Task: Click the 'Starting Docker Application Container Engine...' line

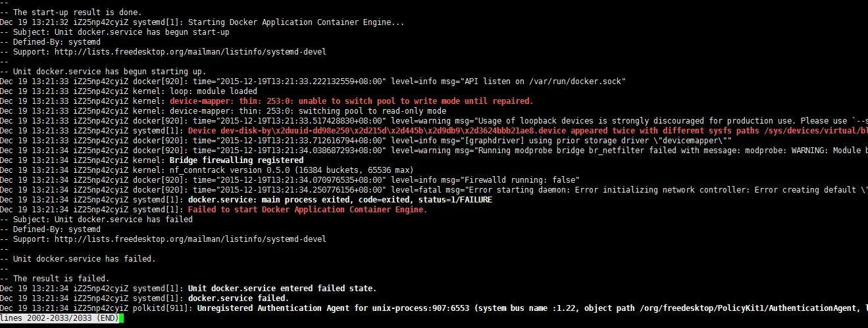Action: (x=203, y=22)
